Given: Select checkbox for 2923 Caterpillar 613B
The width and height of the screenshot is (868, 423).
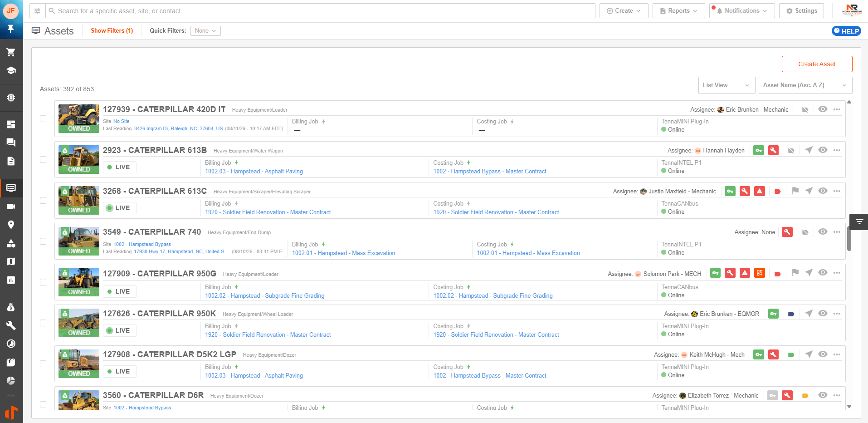Looking at the screenshot, I should [x=43, y=160].
